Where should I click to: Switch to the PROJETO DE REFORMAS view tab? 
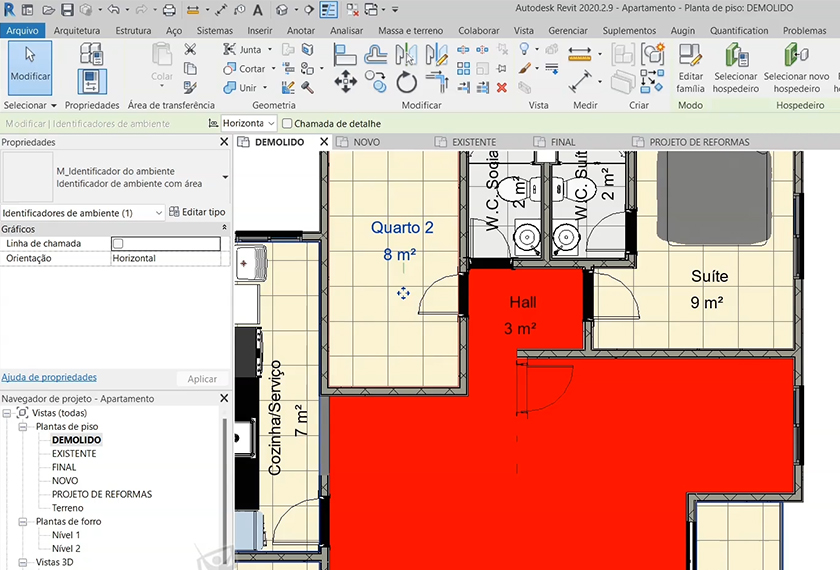tap(698, 142)
